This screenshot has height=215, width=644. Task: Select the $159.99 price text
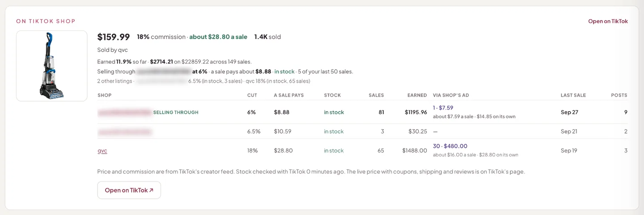(x=114, y=37)
